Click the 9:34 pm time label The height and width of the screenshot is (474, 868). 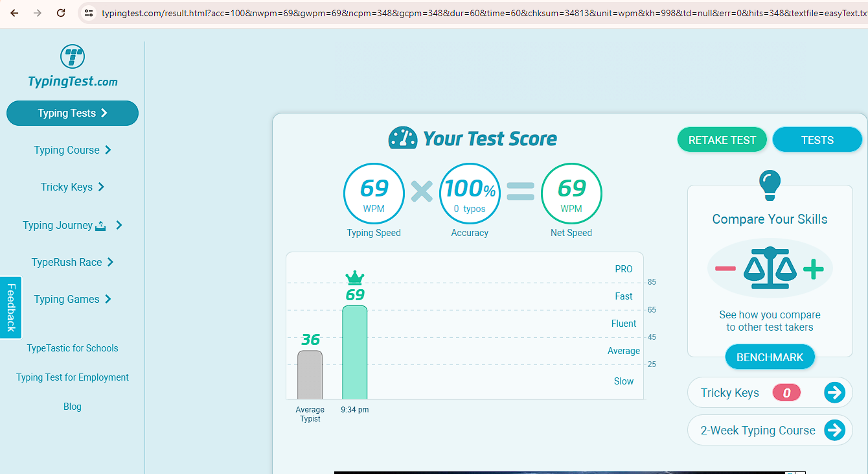354,410
